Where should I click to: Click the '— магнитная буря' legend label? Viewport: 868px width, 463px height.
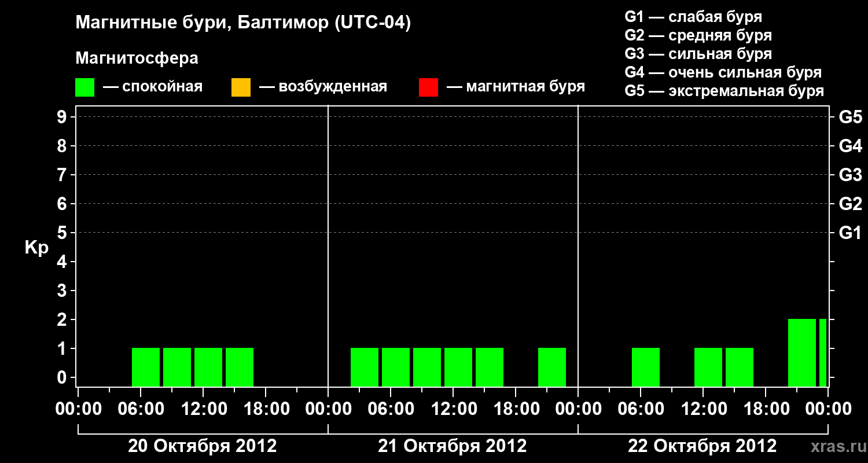point(516,87)
